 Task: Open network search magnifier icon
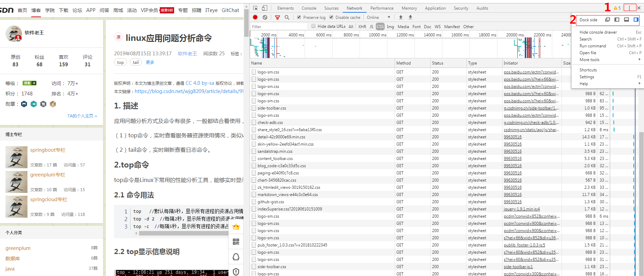click(x=287, y=17)
